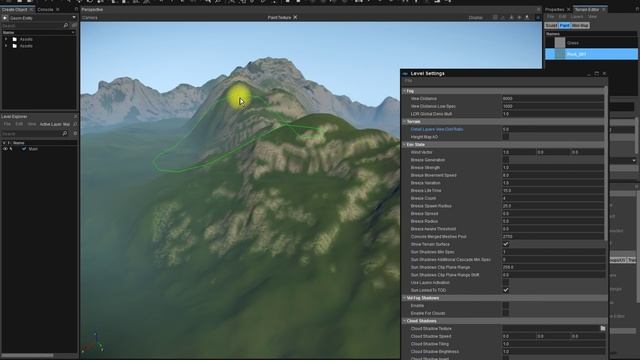This screenshot has height=360, width=640.
Task: Close the Properties tab
Action: tap(569, 9)
